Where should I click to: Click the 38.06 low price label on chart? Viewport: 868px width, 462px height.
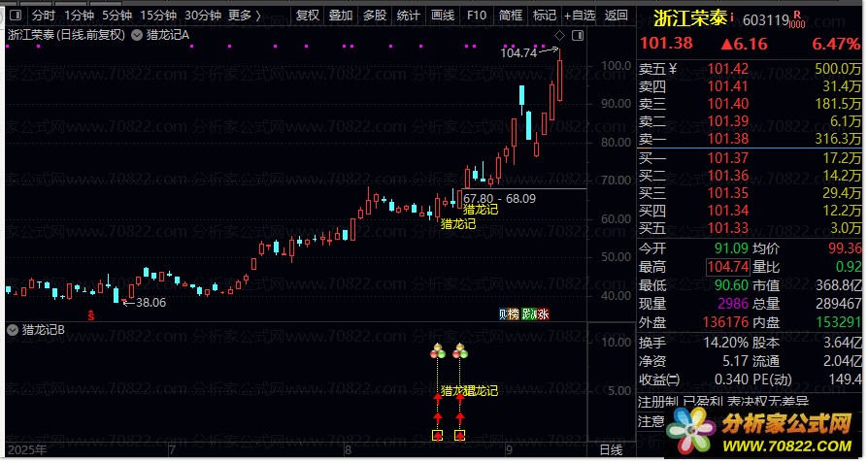pos(150,303)
